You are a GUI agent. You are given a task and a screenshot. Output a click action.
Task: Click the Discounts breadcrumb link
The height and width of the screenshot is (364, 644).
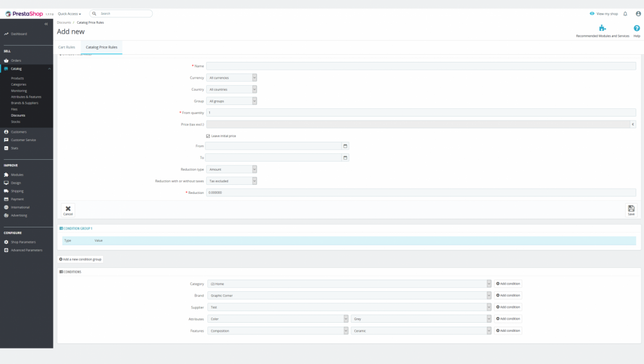(64, 23)
